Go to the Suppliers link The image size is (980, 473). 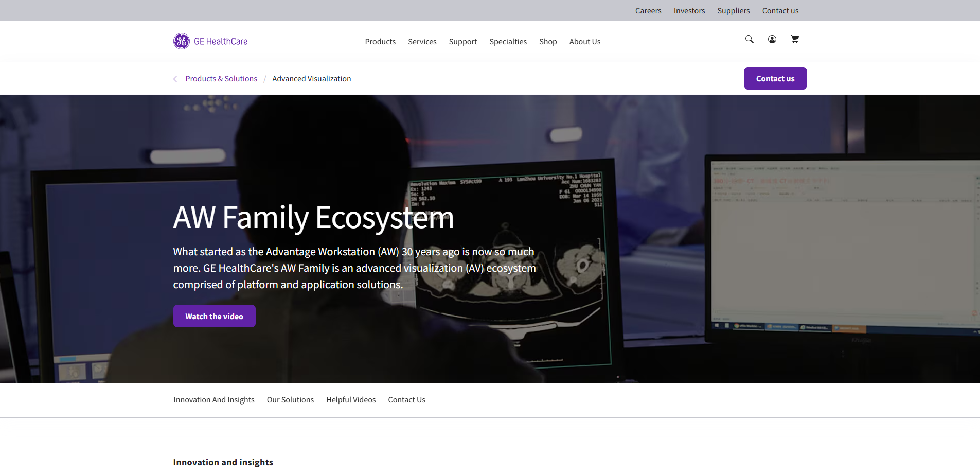734,11
